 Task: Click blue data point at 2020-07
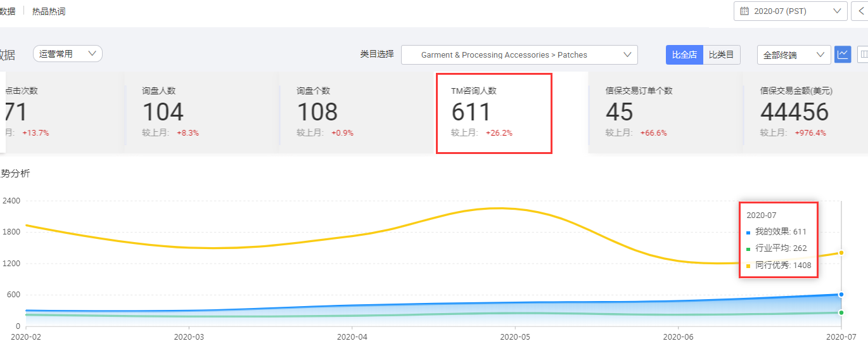click(841, 294)
